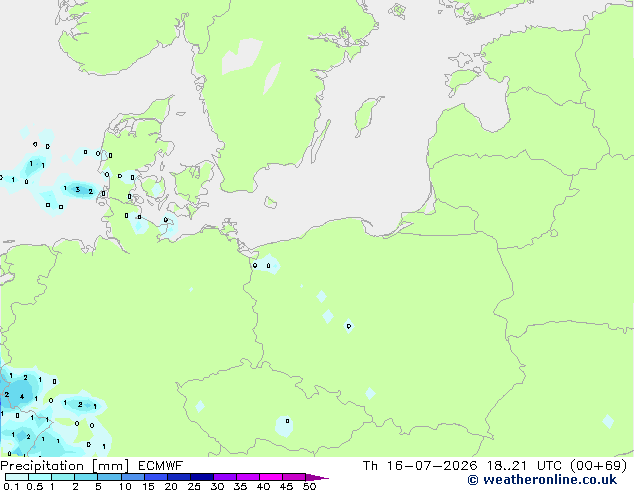
Task: Click the "25" legend scale label
Action: pyautogui.click(x=194, y=486)
